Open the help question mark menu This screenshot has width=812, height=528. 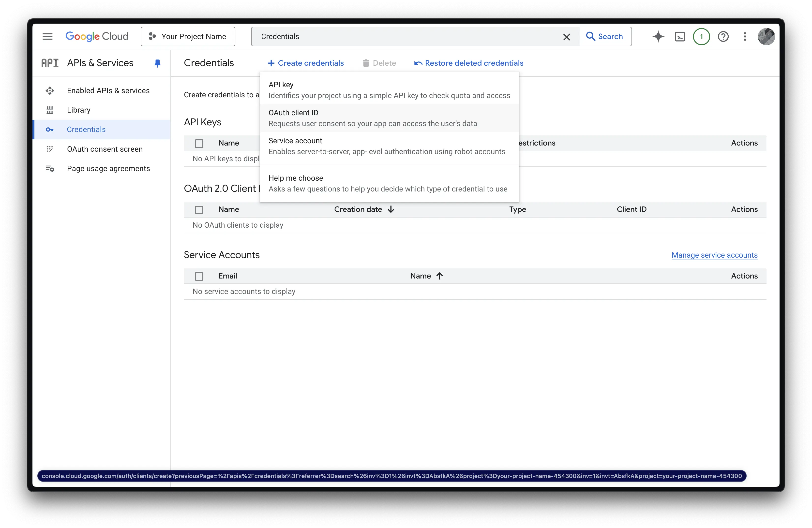[723, 36]
